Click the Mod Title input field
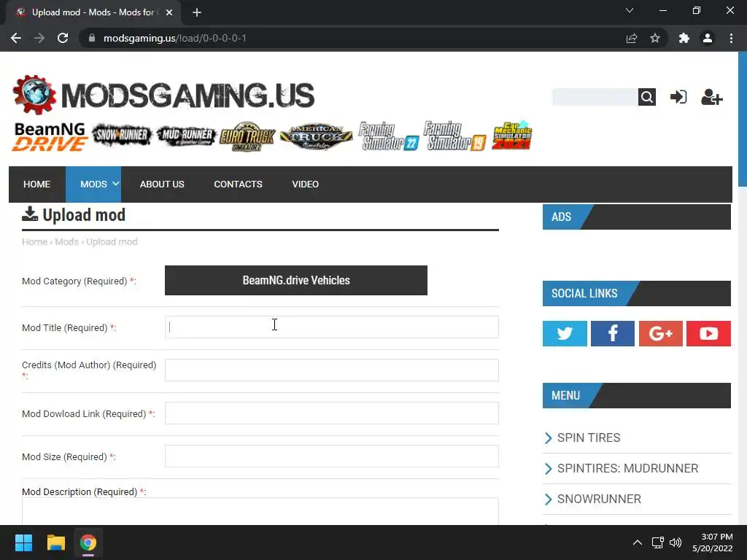This screenshot has width=747, height=560. (x=332, y=327)
